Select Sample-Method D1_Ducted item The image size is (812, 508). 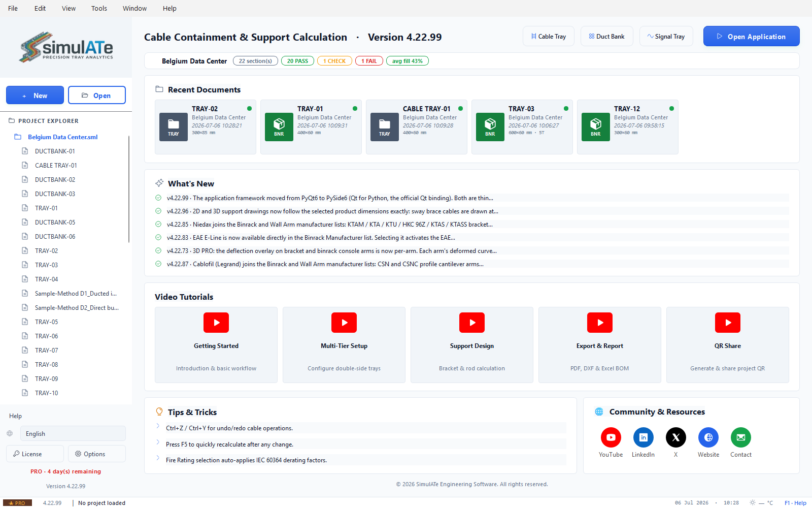[76, 294]
